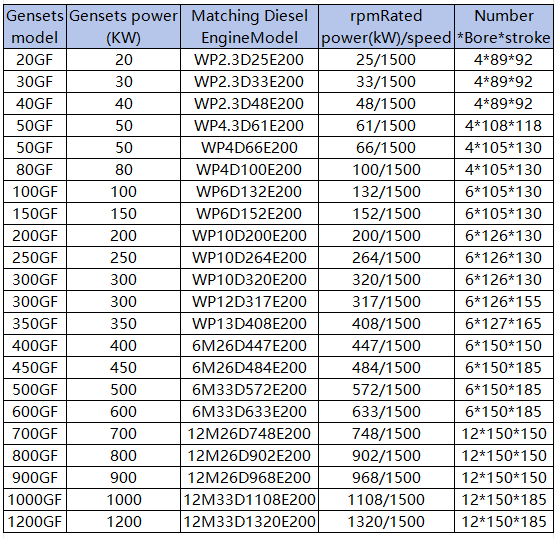
Task: Select the 6*126*155 cell
Action: (x=504, y=302)
